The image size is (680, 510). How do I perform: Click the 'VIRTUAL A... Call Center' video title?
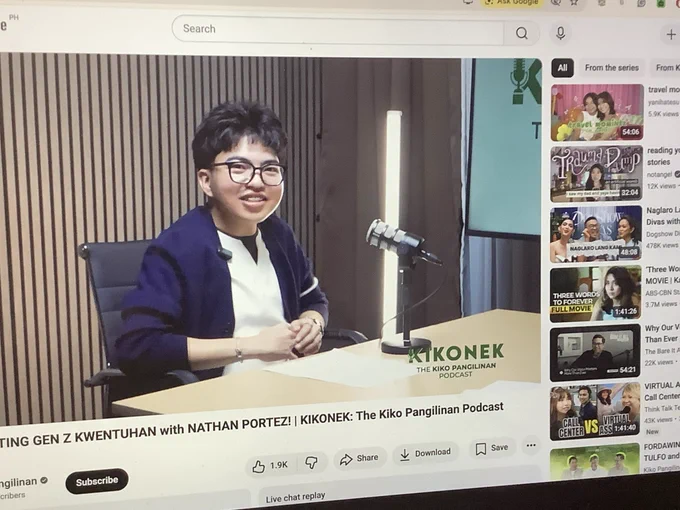pos(662,391)
